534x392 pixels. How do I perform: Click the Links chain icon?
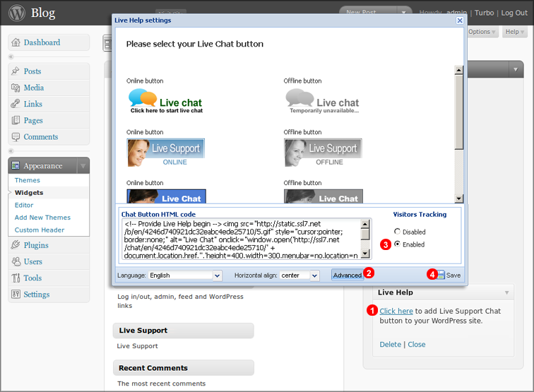coord(16,104)
